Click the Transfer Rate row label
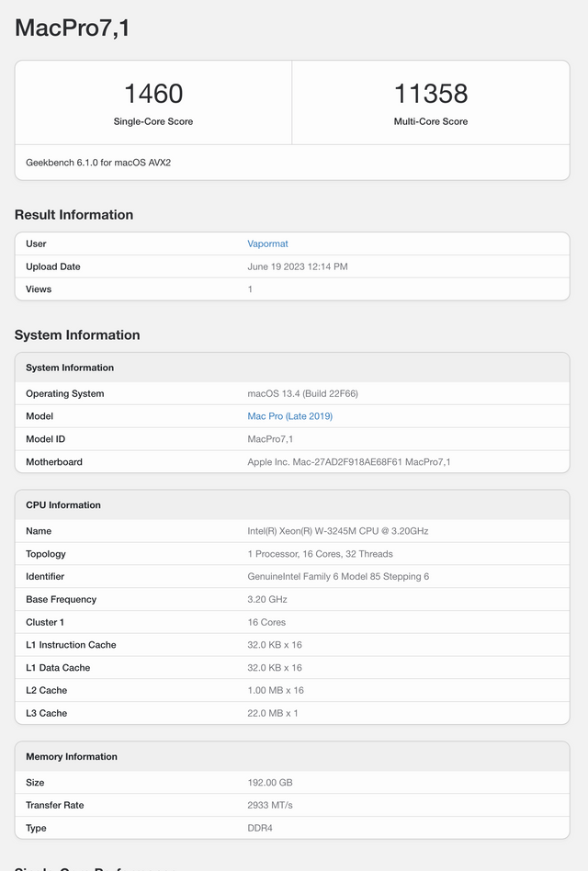The height and width of the screenshot is (871, 588). coord(54,806)
